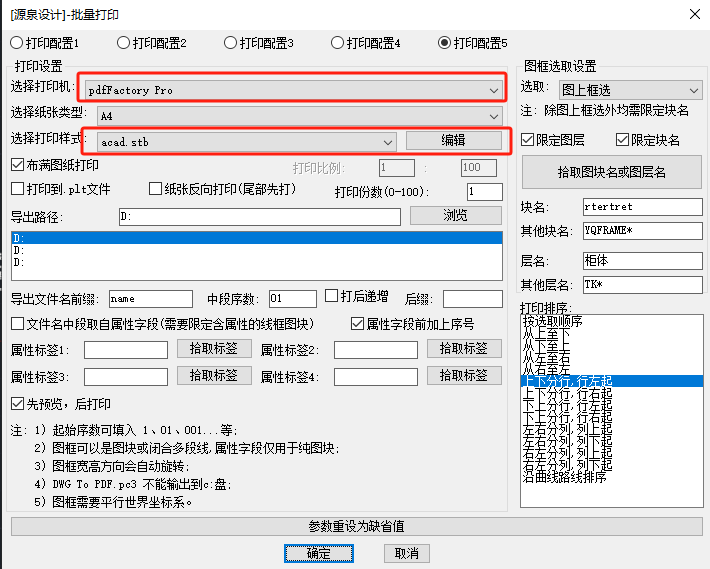Click the 属性标签3 input field
The height and width of the screenshot is (569, 710).
point(126,377)
